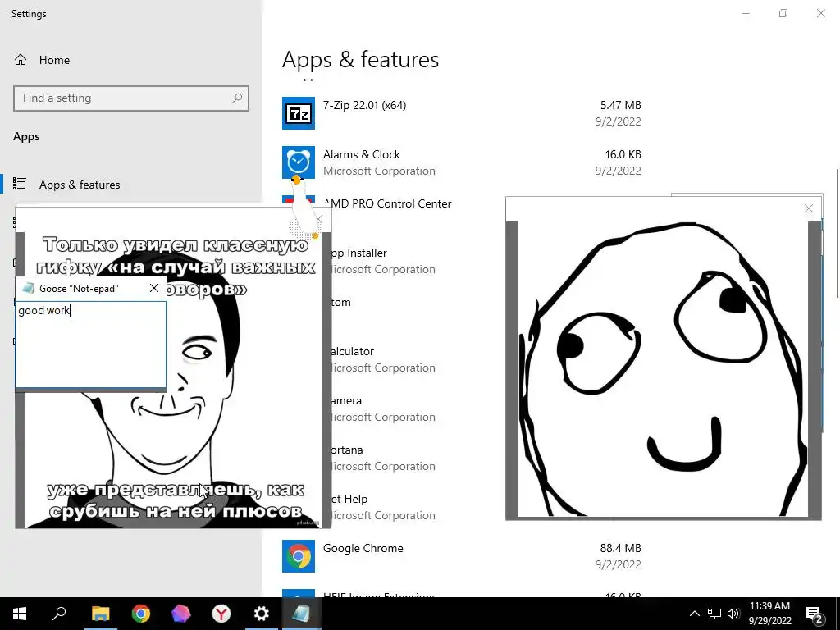Click the App Installer entry
This screenshot has height=630, width=840.
pos(359,253)
